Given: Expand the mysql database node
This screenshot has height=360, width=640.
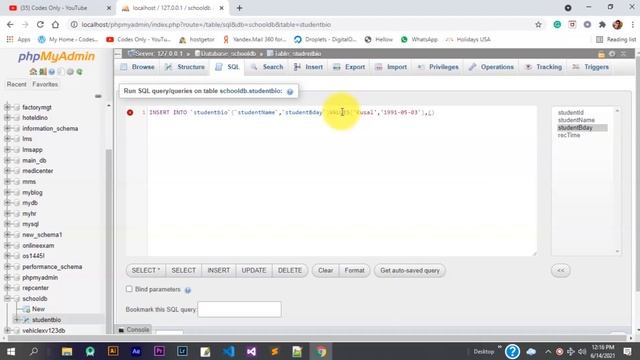Looking at the screenshot, I should point(7,224).
